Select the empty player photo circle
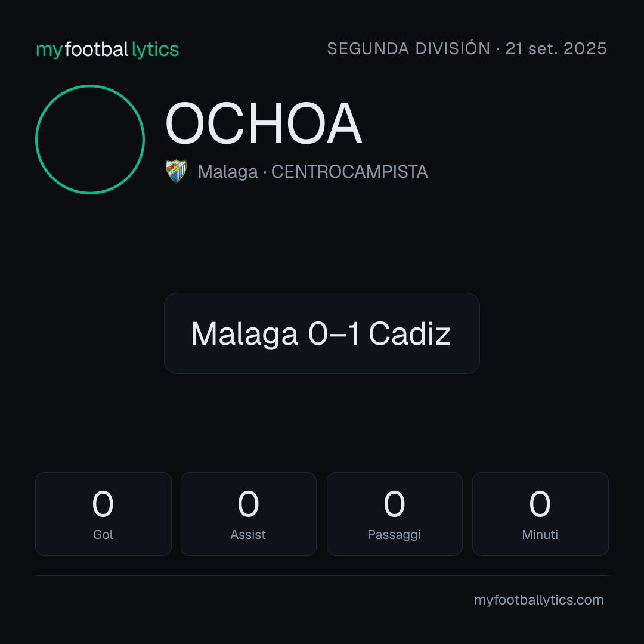This screenshot has height=644, width=644. coord(90,139)
